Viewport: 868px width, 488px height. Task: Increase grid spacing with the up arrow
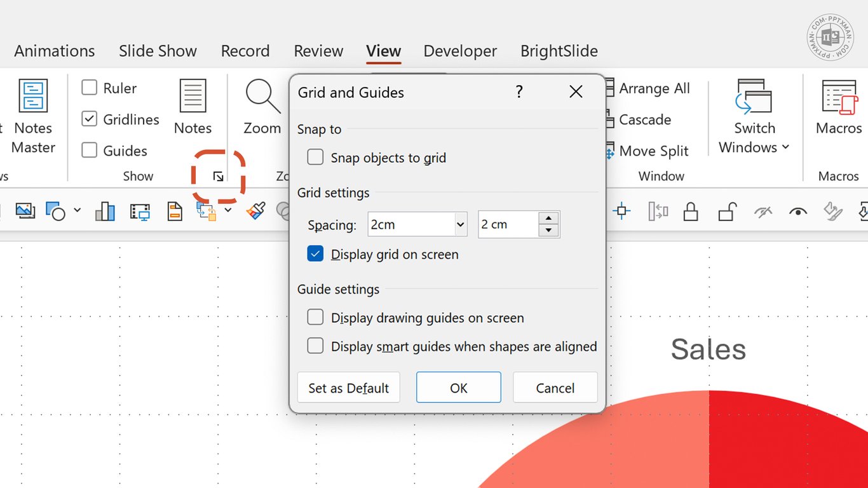[548, 218]
